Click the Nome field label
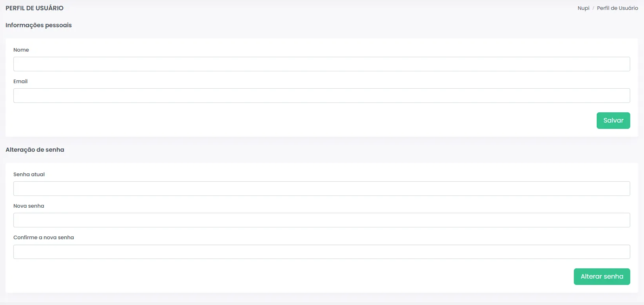 [21, 50]
